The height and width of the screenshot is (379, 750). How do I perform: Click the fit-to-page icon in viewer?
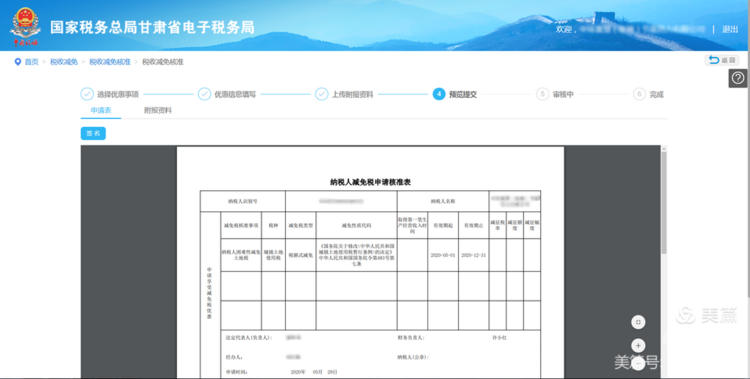pos(638,322)
